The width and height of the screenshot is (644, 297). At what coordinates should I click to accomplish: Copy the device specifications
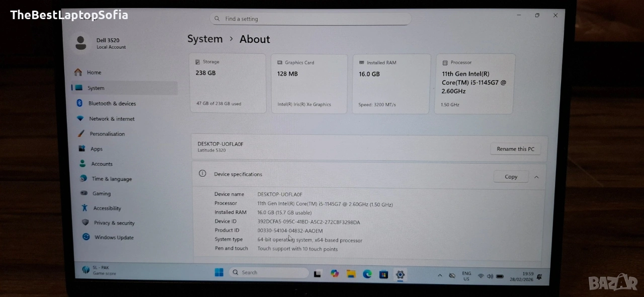tap(511, 177)
